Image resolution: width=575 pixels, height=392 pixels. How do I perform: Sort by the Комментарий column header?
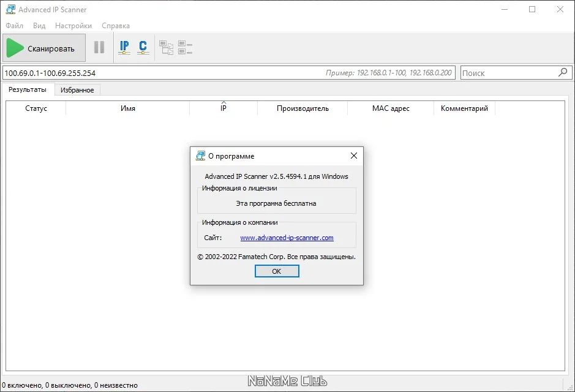(464, 108)
